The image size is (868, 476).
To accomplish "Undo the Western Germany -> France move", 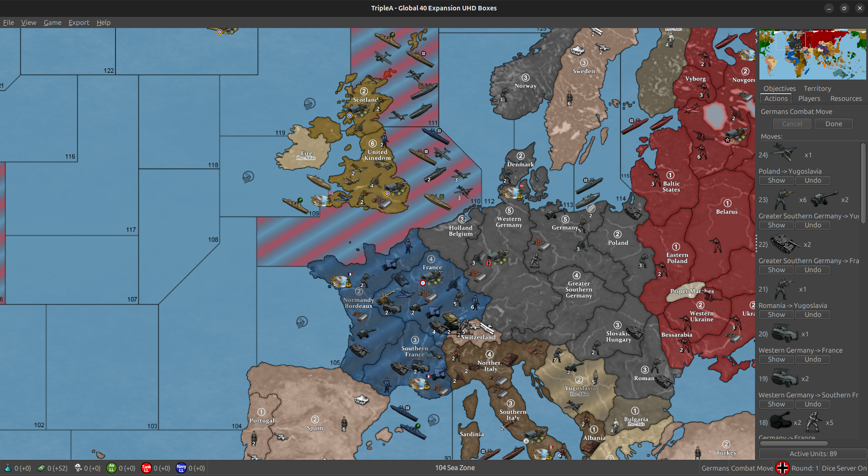I will click(812, 359).
